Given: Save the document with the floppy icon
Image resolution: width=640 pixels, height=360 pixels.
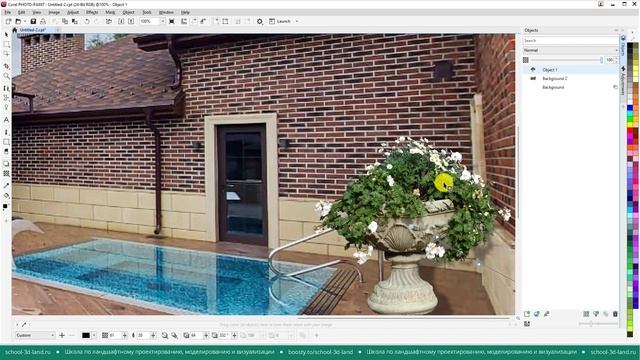Looking at the screenshot, I should [33, 21].
